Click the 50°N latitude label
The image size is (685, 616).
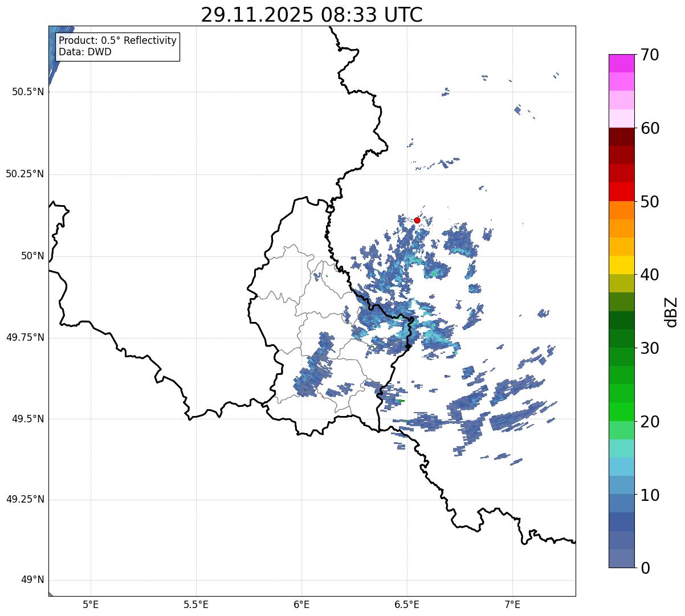tap(32, 256)
